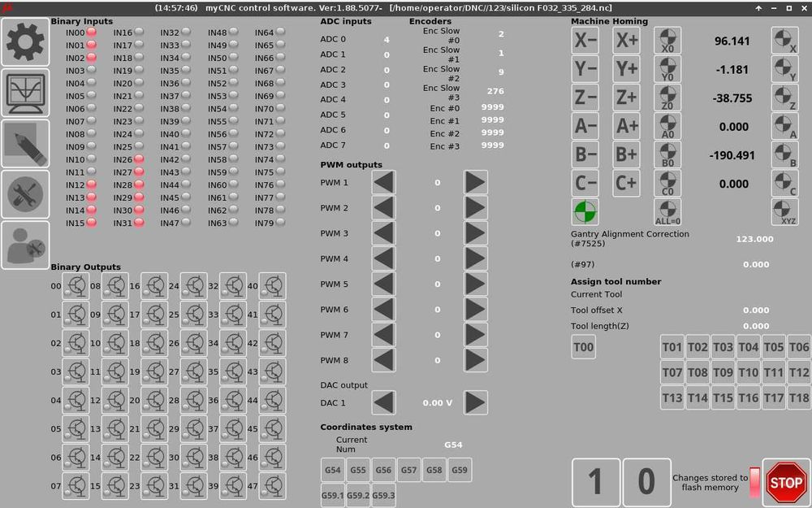Image resolution: width=812 pixels, height=508 pixels.
Task: Hit the red STOP sign button
Action: pyautogui.click(x=786, y=483)
